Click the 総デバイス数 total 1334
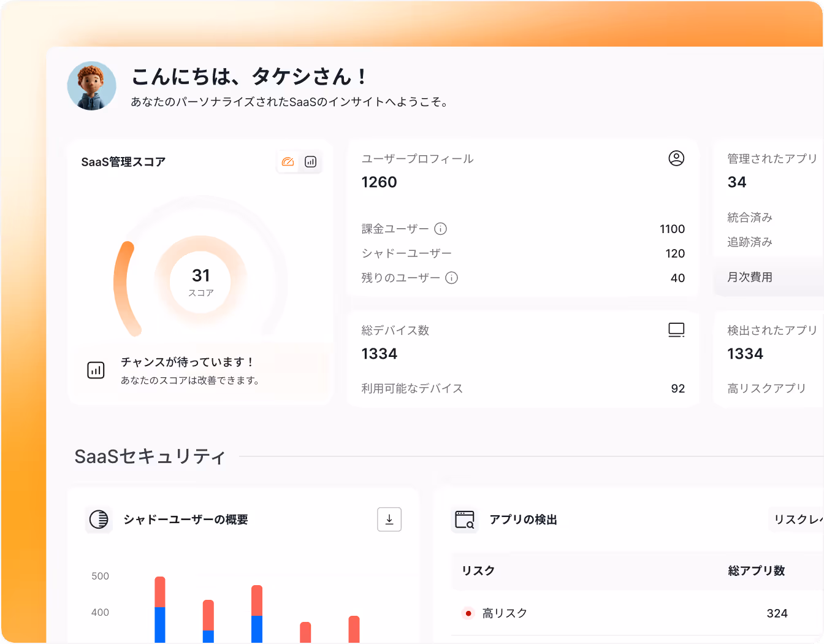This screenshot has width=824, height=644. (379, 354)
